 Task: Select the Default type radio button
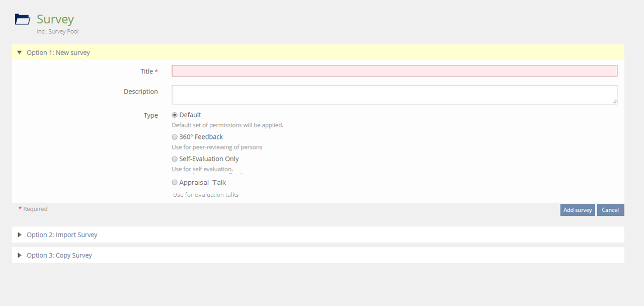[175, 115]
